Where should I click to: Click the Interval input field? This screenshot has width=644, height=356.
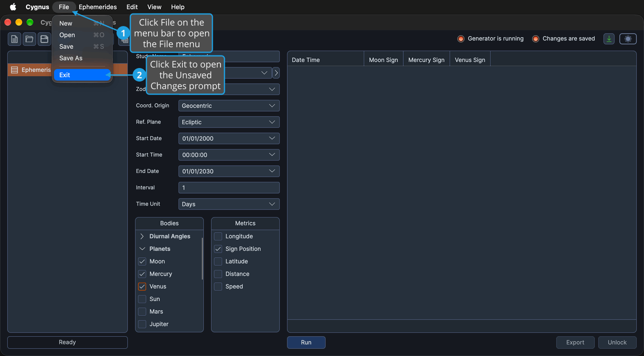click(229, 188)
